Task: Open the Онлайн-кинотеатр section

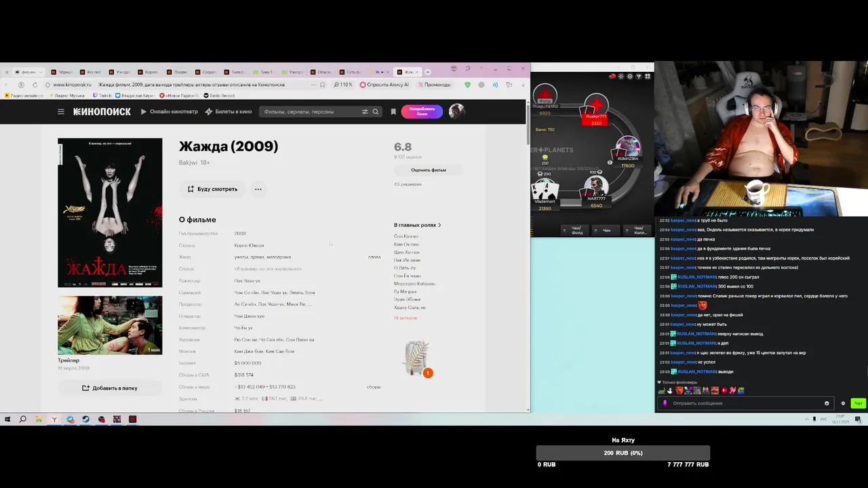Action: (x=170, y=112)
